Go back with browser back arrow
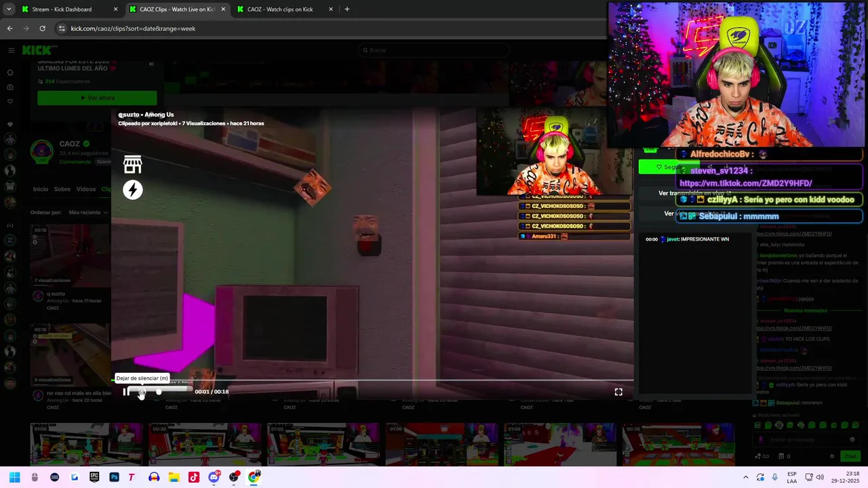 [x=9, y=28]
